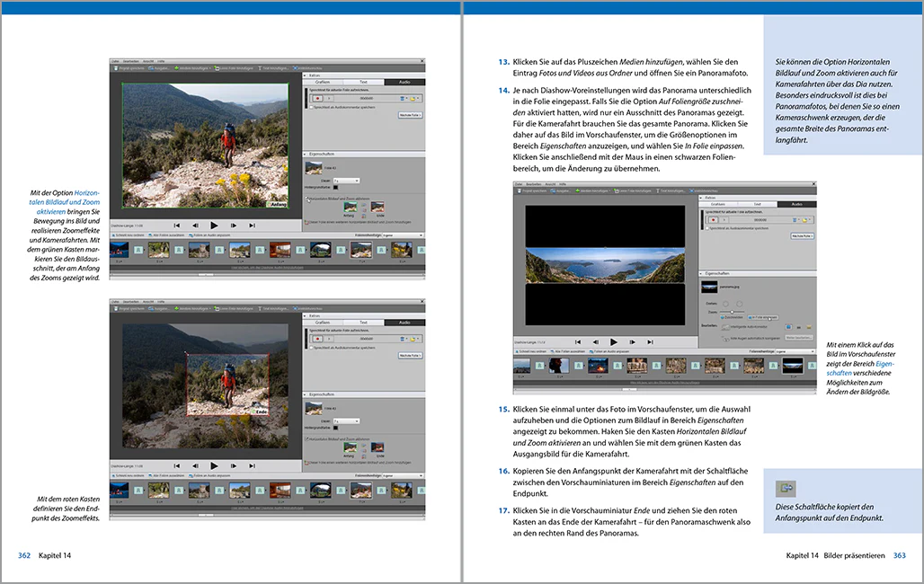Click Nächste Folie button in panorama screenshot
This screenshot has height=584, width=924.
[802, 235]
